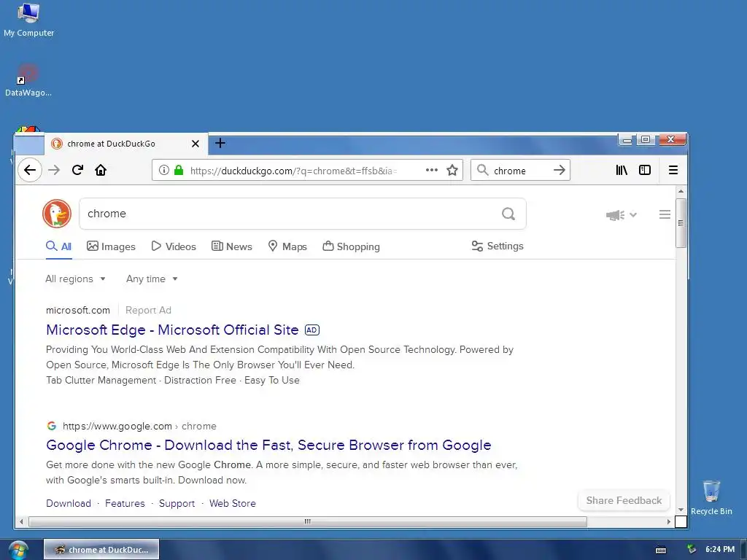Viewport: 747px width, 560px height.
Task: Expand the Any time filter
Action: pos(152,279)
